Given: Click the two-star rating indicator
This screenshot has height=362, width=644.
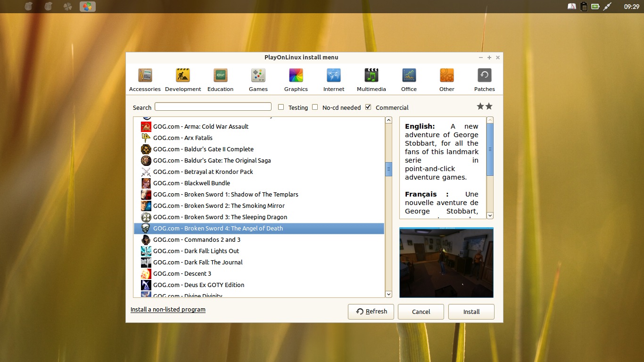Looking at the screenshot, I should click(x=485, y=107).
